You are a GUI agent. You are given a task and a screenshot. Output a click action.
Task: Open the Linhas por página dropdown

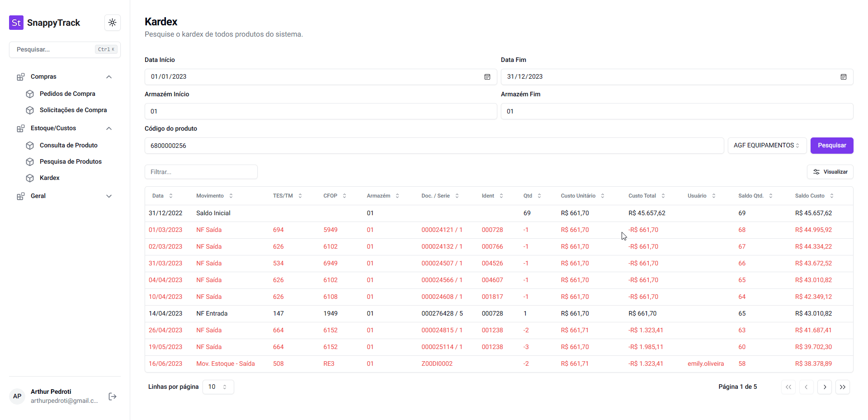218,387
